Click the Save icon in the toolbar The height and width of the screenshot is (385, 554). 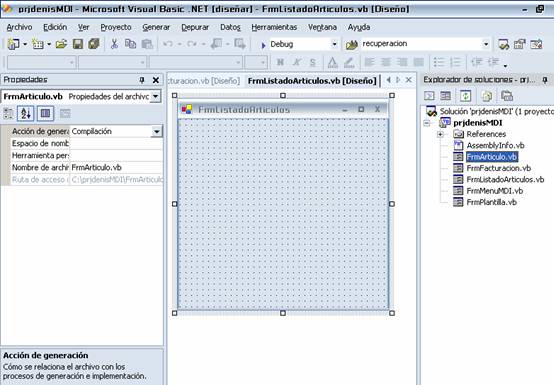(x=78, y=44)
